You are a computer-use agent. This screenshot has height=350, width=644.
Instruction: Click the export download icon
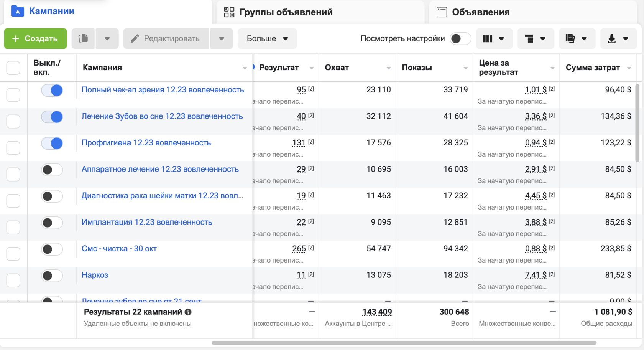coord(612,38)
